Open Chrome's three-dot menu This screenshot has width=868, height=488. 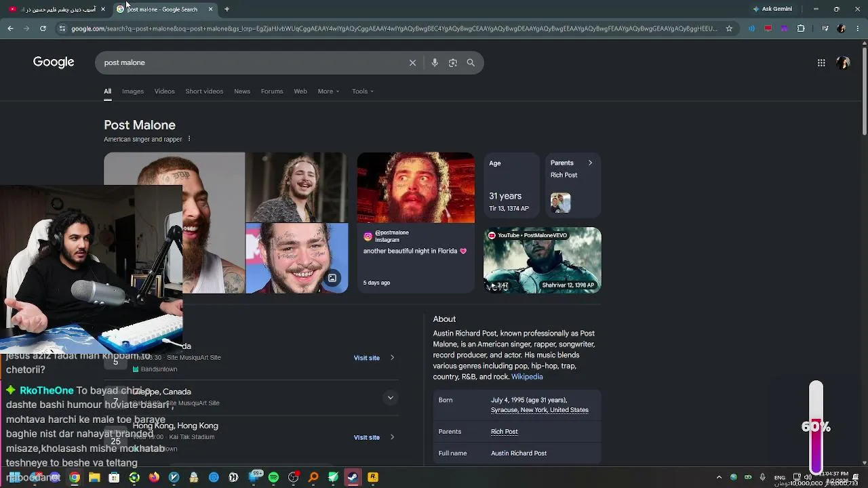pos(858,28)
